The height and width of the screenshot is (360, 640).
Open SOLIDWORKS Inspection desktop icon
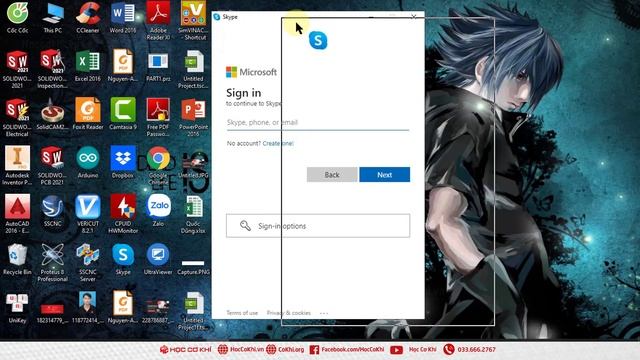click(x=52, y=62)
